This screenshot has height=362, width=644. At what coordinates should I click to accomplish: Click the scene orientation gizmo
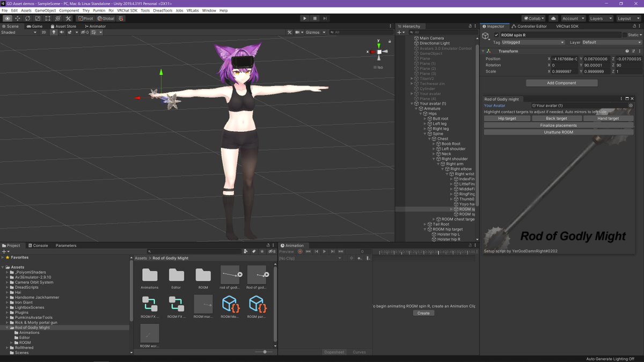coord(378,51)
